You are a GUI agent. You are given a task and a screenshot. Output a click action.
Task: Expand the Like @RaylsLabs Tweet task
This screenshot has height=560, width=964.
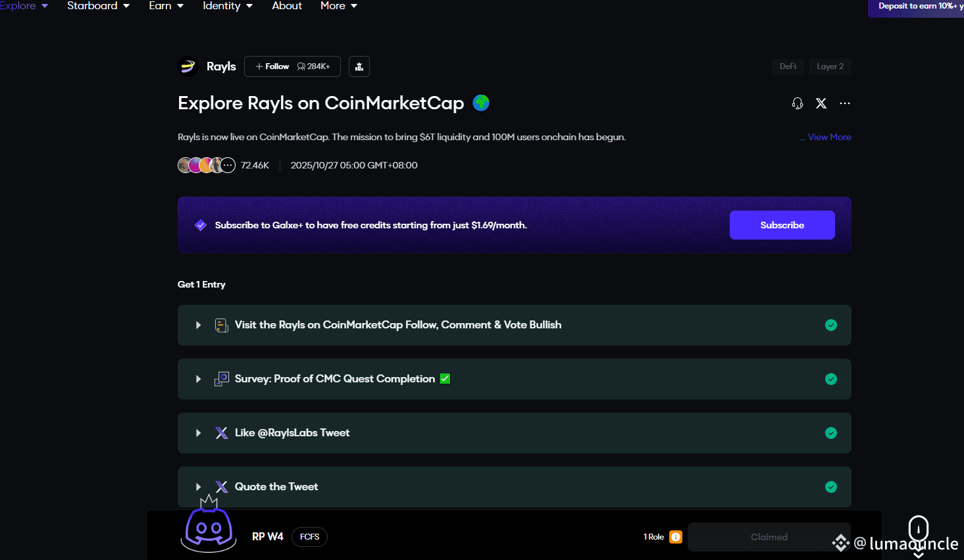pyautogui.click(x=198, y=433)
